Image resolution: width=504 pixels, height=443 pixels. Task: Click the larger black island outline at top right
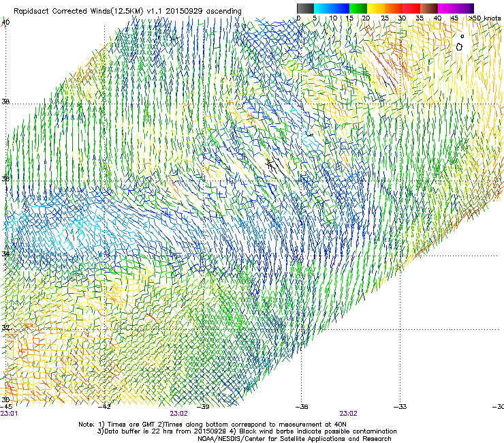click(x=459, y=47)
